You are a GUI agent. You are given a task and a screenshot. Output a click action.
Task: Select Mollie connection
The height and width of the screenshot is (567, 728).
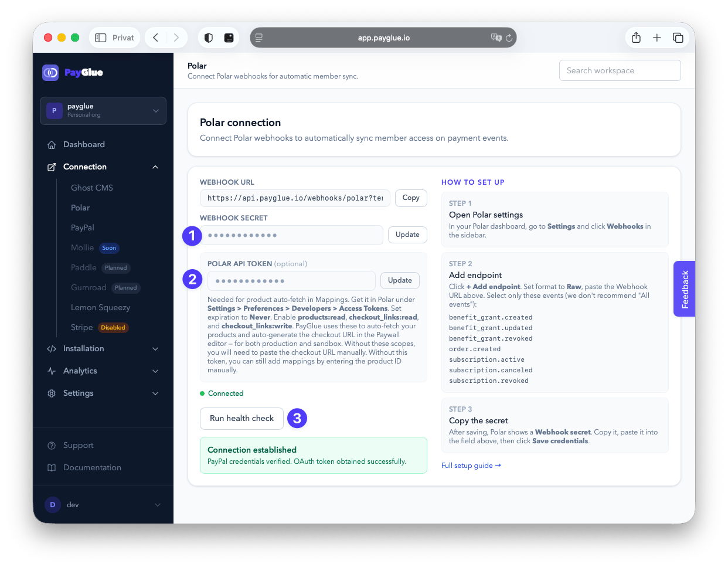(82, 247)
